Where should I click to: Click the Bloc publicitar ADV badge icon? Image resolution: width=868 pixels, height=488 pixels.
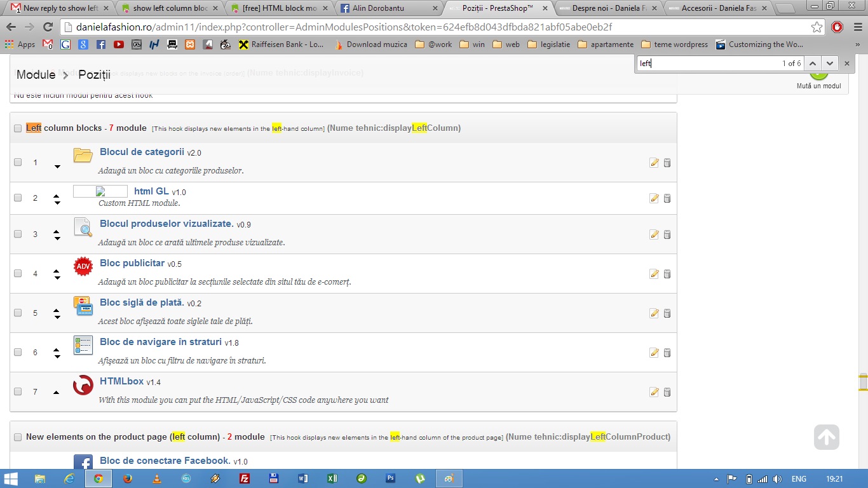pyautogui.click(x=83, y=267)
